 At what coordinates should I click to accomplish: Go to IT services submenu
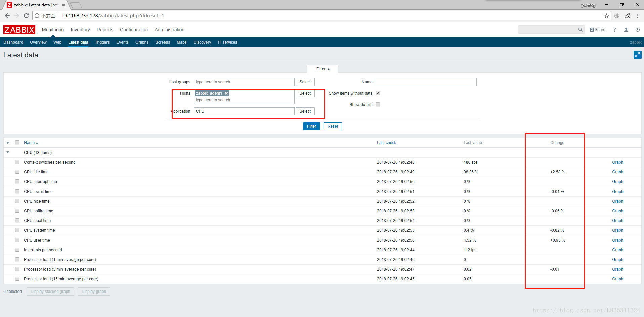[227, 42]
